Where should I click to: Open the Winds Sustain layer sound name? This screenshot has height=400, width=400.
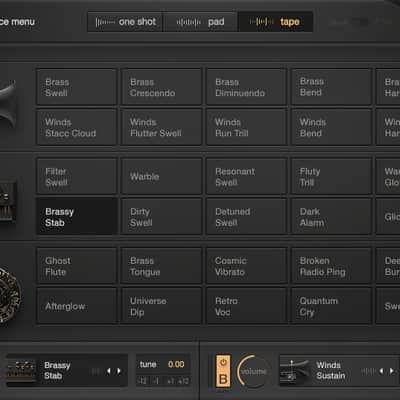[331, 370]
